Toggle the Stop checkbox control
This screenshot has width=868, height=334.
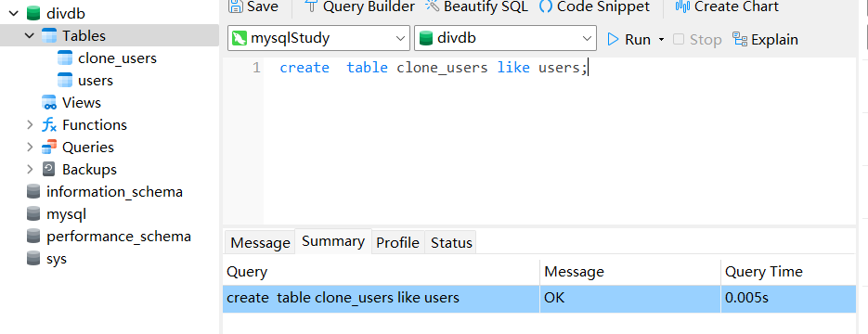coord(679,39)
